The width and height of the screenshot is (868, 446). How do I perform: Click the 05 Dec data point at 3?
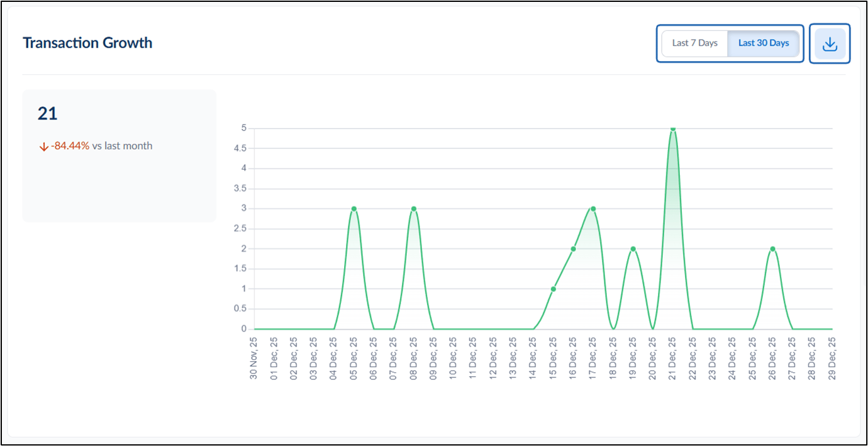coord(353,209)
